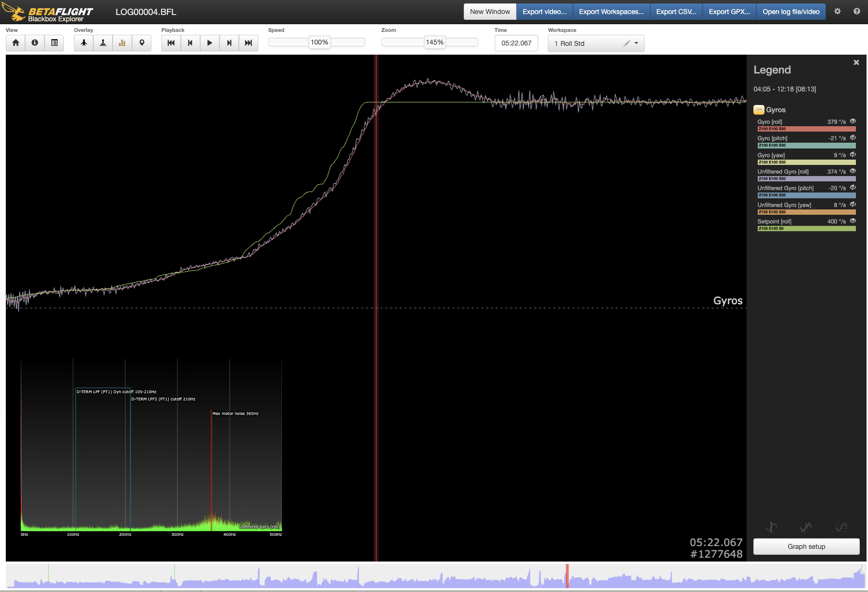Click Export video... in top menu
The width and height of the screenshot is (868, 592).
pos(544,12)
